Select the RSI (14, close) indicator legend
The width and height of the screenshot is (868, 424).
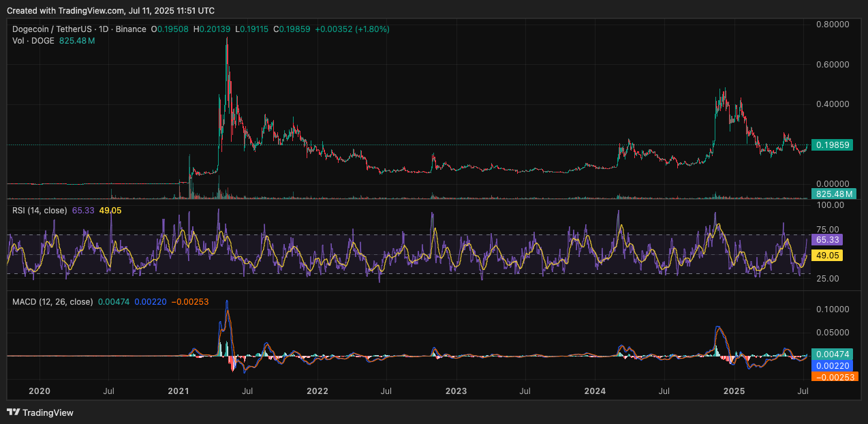(x=40, y=211)
